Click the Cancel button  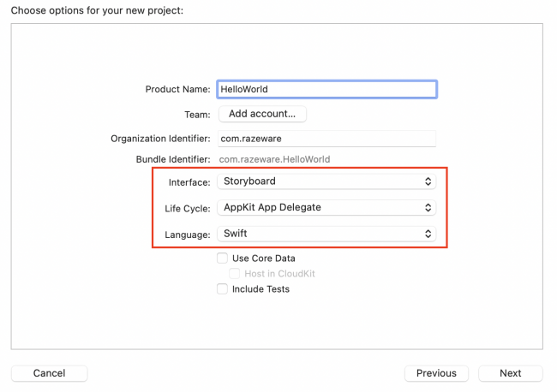[x=49, y=373]
